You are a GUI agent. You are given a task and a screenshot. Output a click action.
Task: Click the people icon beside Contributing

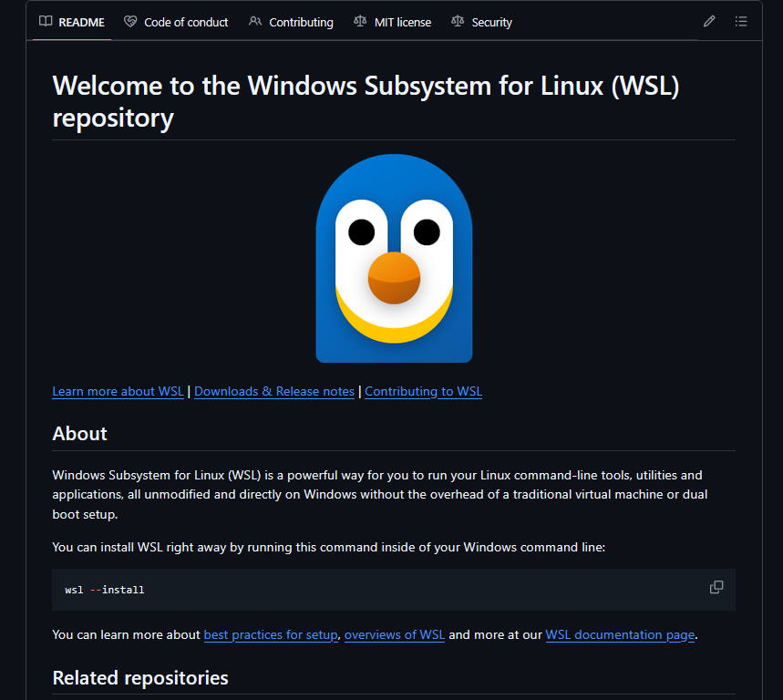click(x=255, y=22)
